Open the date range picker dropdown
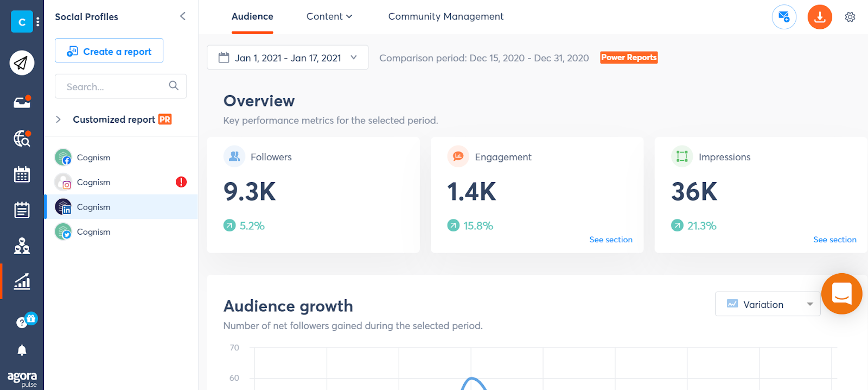This screenshot has width=868, height=390. click(288, 58)
